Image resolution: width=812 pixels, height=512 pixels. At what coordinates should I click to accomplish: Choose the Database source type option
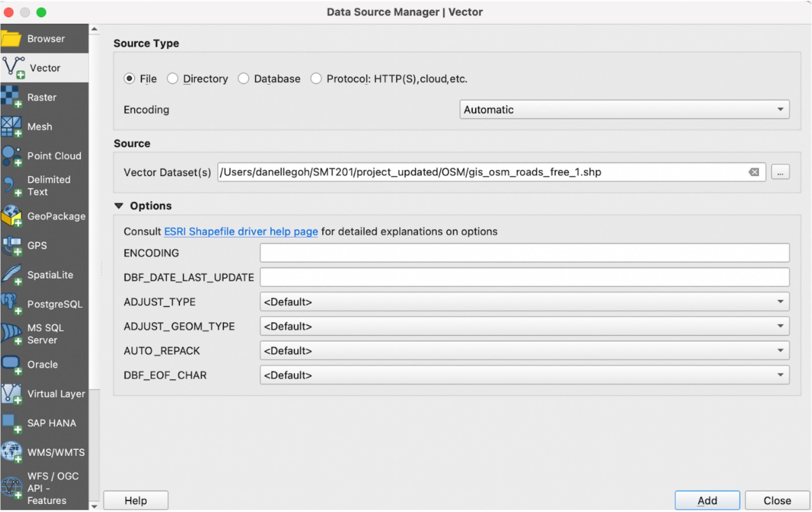tap(244, 79)
